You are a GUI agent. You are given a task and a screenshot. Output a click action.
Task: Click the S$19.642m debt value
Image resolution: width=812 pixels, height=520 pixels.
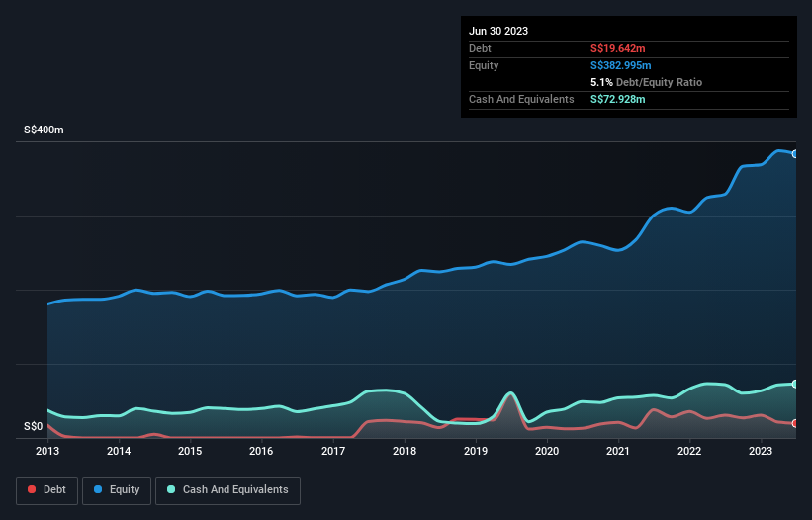pyautogui.click(x=618, y=48)
